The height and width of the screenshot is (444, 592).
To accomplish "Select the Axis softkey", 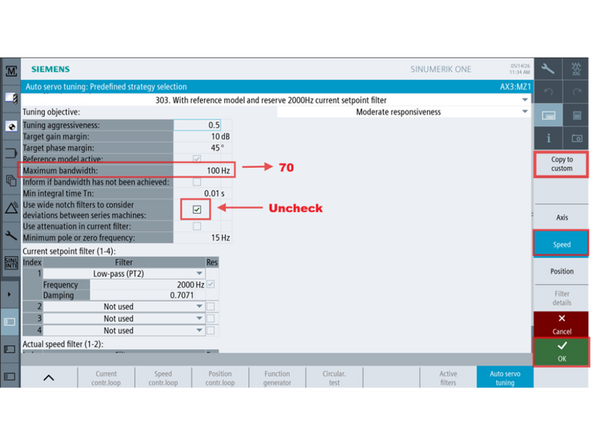I will point(561,217).
